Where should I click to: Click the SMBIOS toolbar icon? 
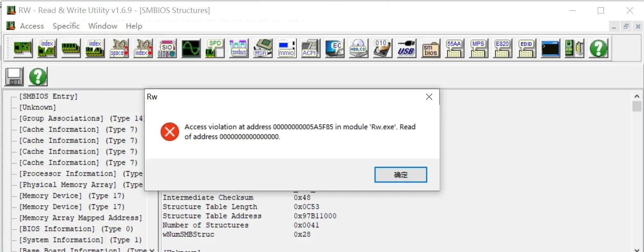click(431, 48)
